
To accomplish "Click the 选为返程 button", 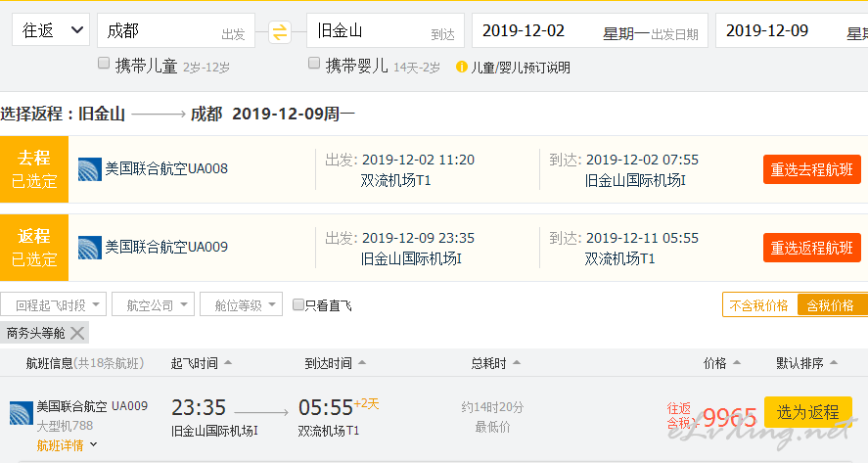I will (x=807, y=412).
